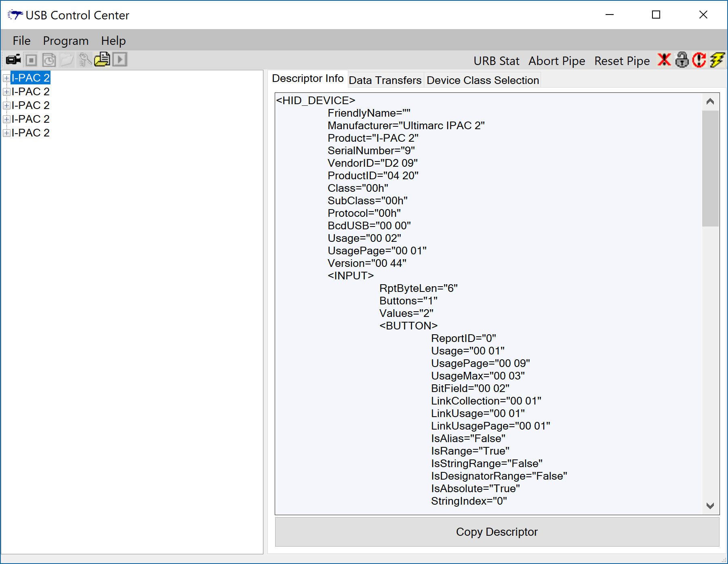The width and height of the screenshot is (728, 564).
Task: Click the Buttons="1" line
Action: (x=408, y=301)
